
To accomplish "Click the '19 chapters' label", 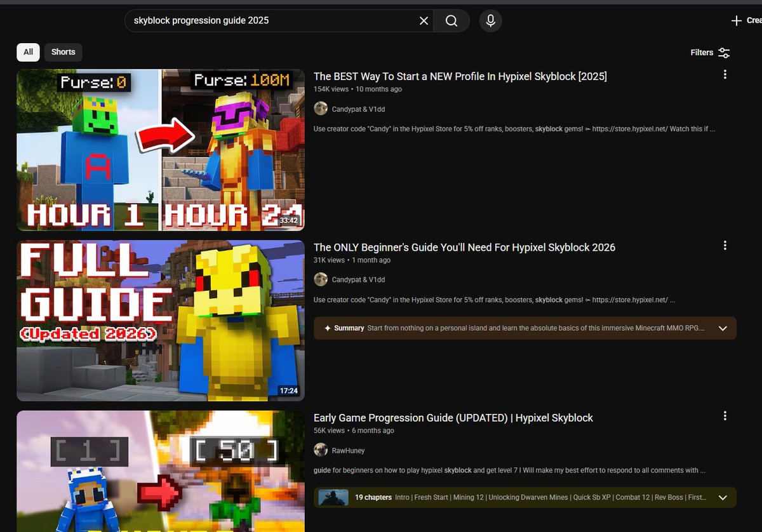I will click(x=373, y=497).
